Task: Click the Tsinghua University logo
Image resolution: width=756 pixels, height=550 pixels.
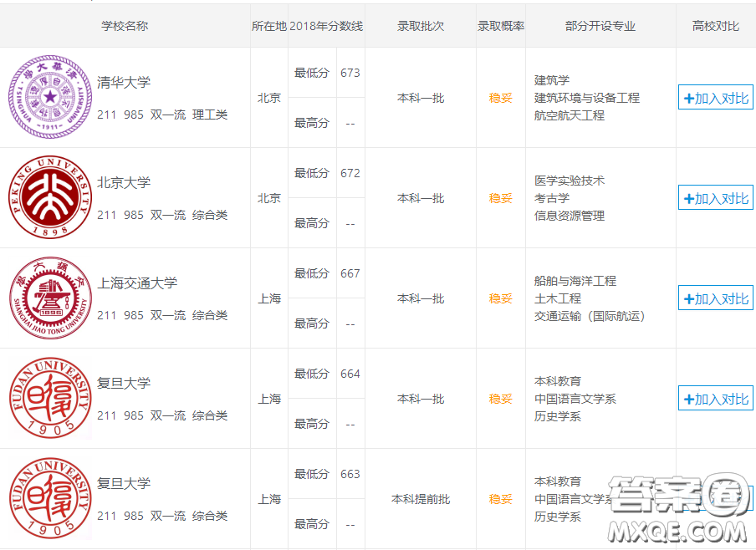Action: click(x=50, y=96)
